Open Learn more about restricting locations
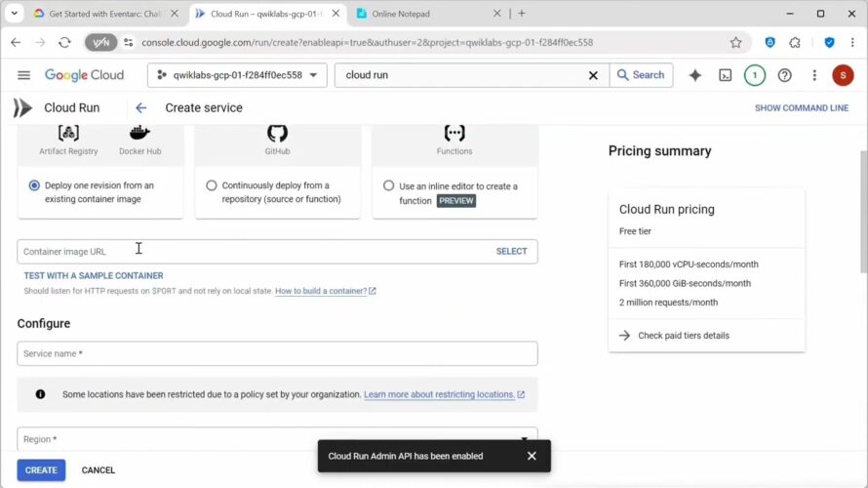 tap(444, 394)
